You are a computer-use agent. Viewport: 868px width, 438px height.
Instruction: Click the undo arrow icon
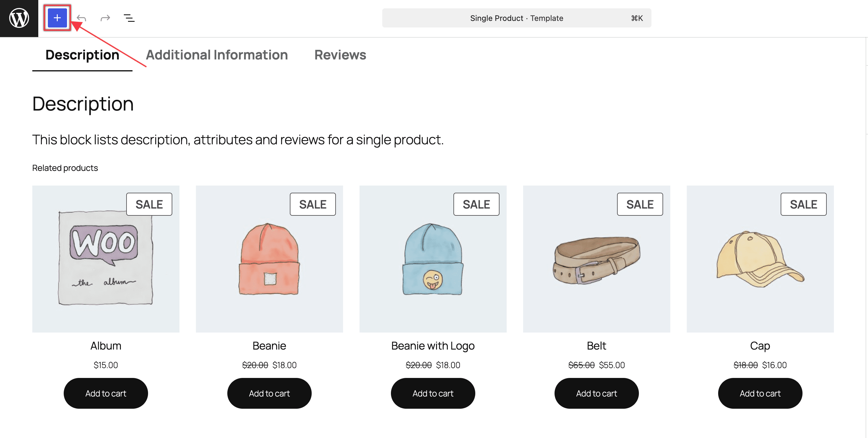click(81, 18)
